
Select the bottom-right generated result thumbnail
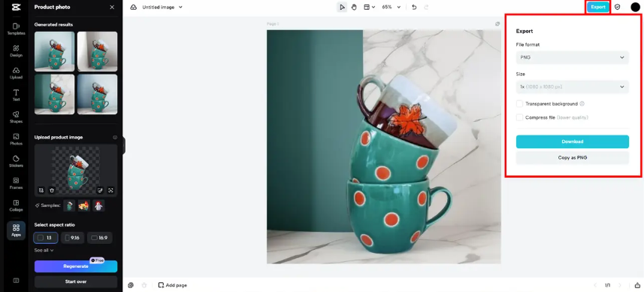click(x=98, y=94)
